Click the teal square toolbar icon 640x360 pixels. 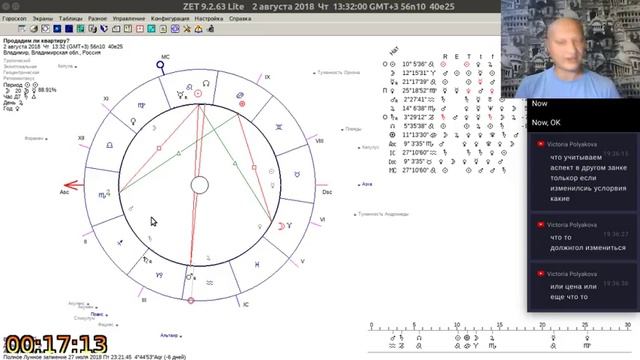(151, 29)
